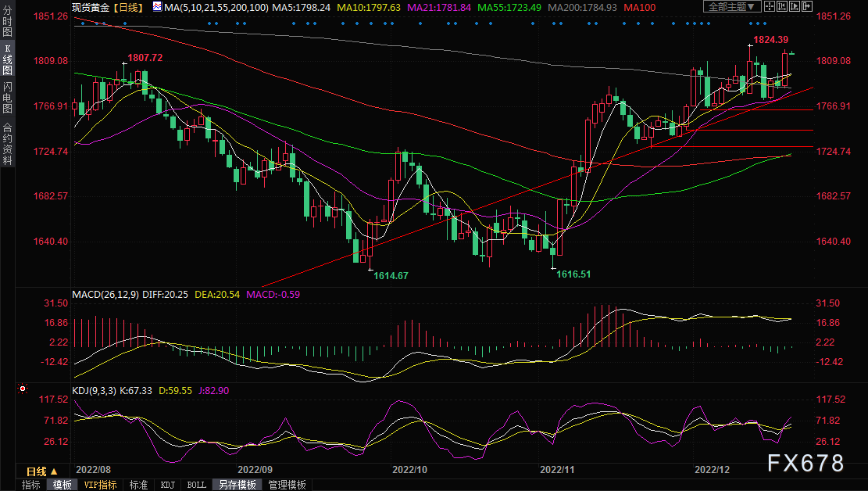Click the KDJ(9,3,3) indicator label
Viewport: 868px width, 491px height.
[94, 390]
